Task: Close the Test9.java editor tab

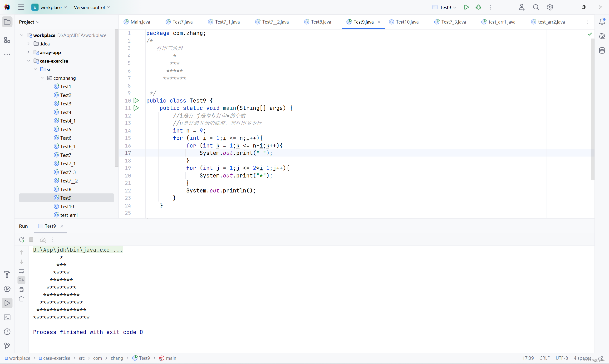Action: [379, 22]
